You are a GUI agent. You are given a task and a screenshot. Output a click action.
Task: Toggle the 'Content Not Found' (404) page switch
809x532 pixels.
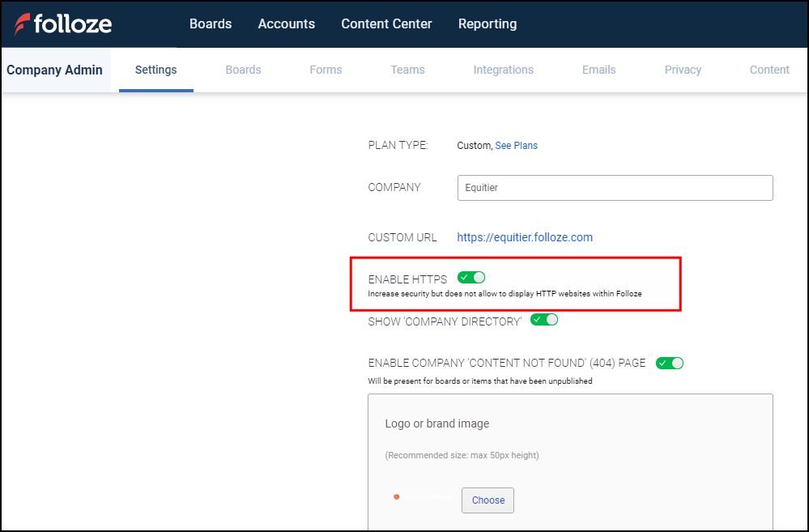point(670,363)
